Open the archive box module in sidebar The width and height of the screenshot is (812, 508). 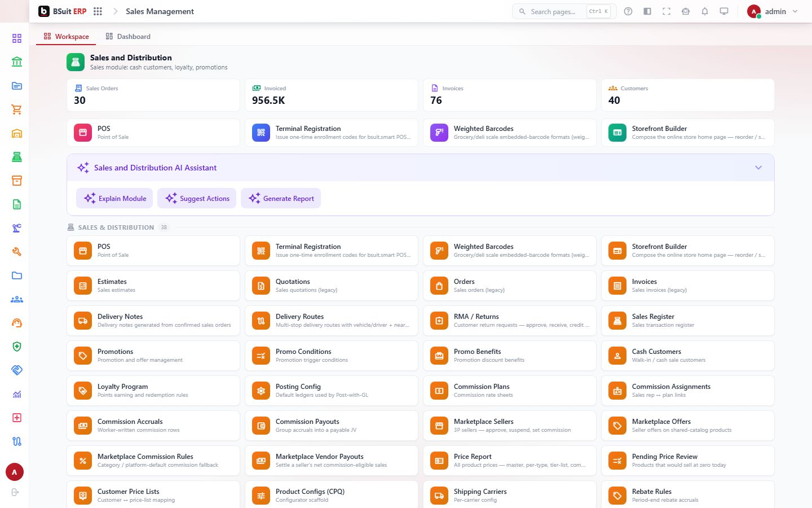17,181
